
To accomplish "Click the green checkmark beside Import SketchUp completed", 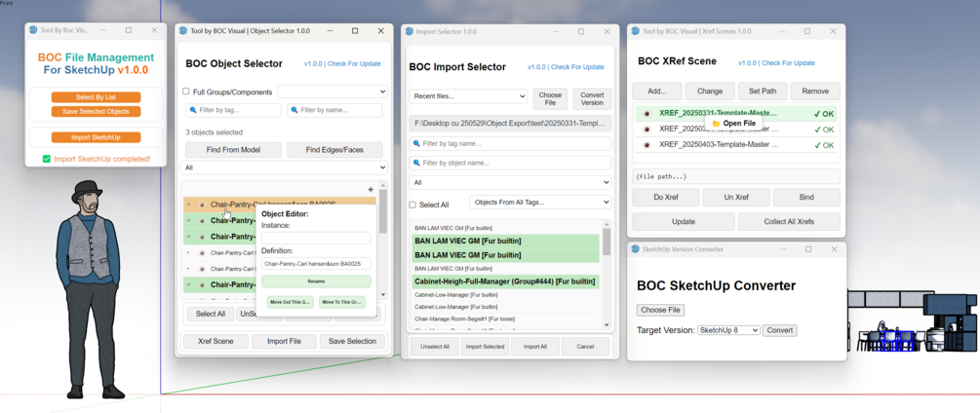I will coord(46,159).
